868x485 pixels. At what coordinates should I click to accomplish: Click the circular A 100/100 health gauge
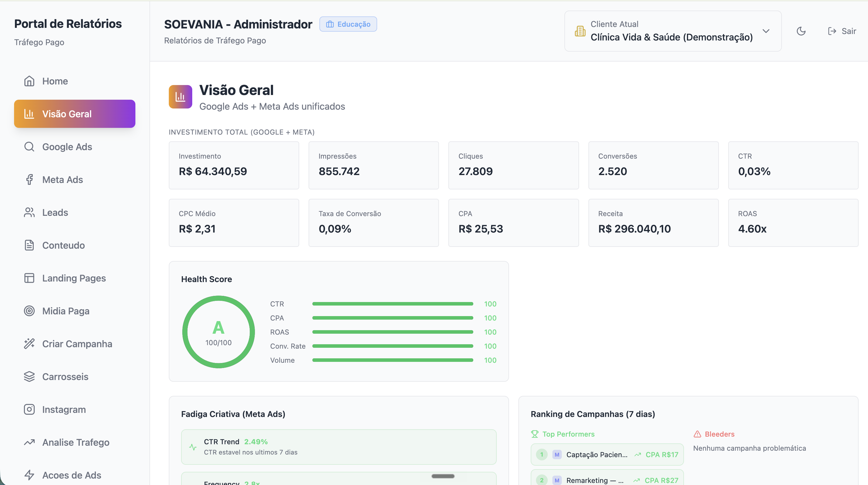pos(218,332)
